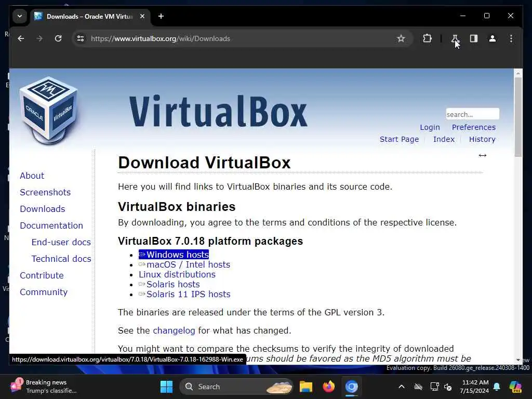The width and height of the screenshot is (532, 399).
Task: Open the Login link
Action: 430,128
